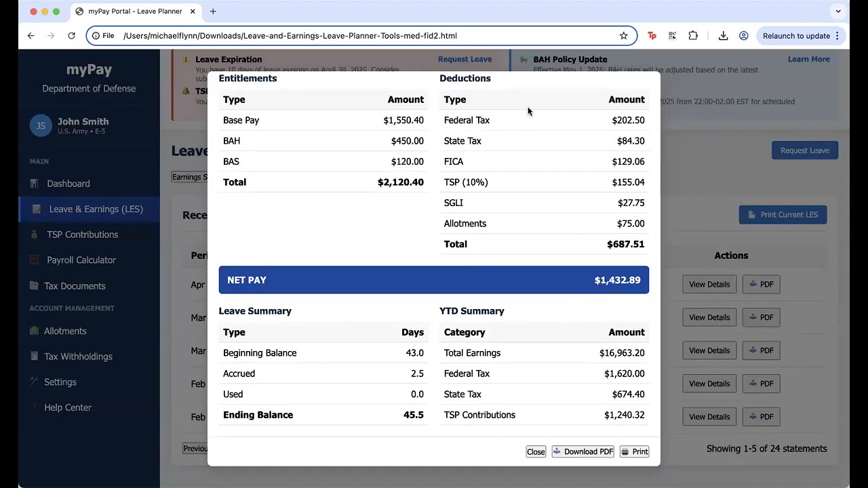This screenshot has width=868, height=488.
Task: Close the myPay Portal tab
Action: [x=193, y=11]
